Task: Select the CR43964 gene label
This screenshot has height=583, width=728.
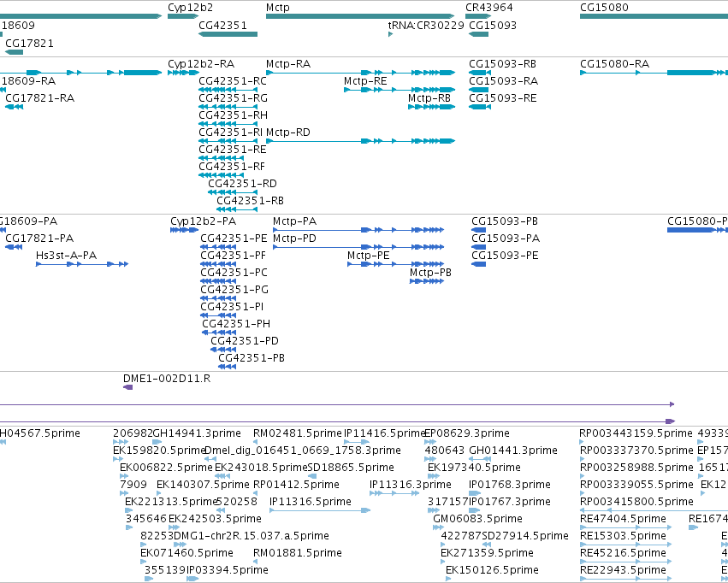Action: (x=488, y=8)
